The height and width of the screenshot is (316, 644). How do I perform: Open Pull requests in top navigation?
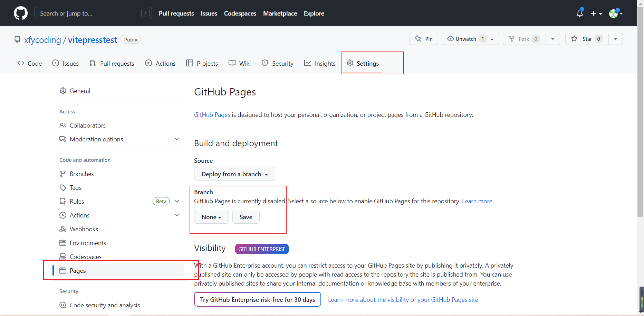pyautogui.click(x=176, y=13)
